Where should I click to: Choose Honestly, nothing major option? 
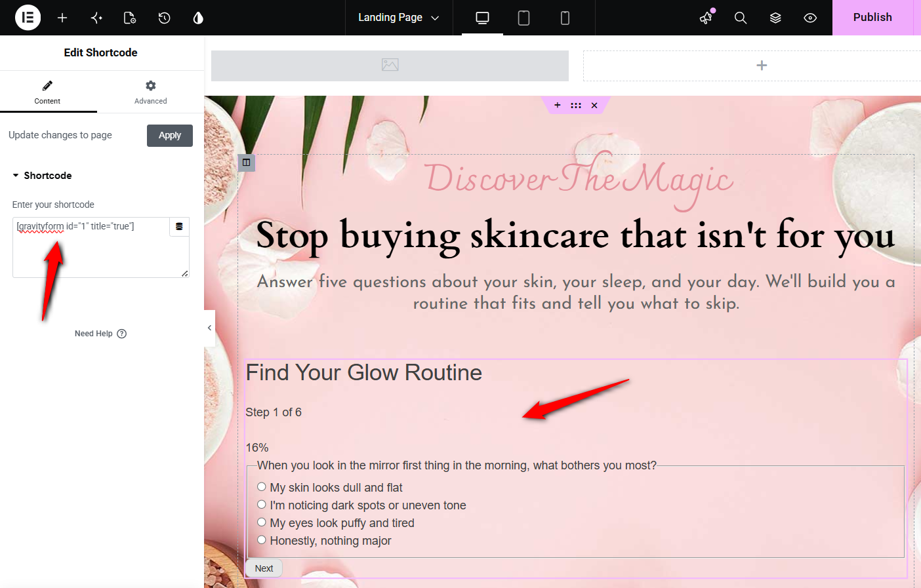pyautogui.click(x=262, y=540)
